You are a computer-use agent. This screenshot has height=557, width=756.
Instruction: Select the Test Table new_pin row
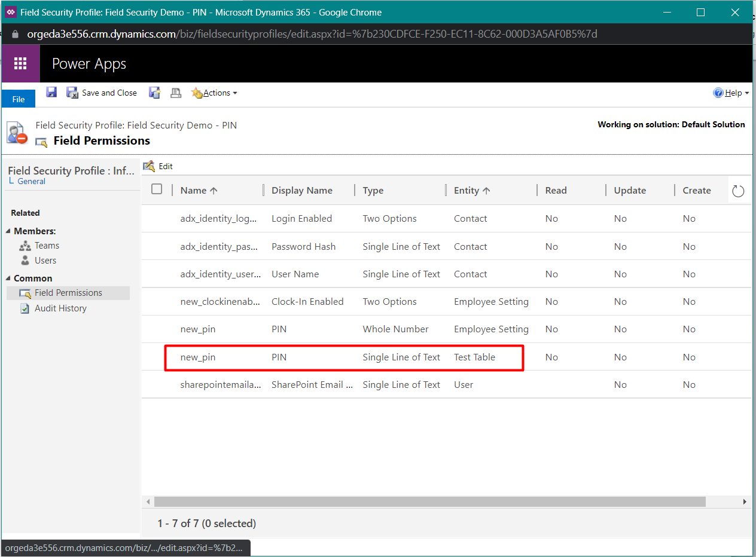click(x=344, y=357)
